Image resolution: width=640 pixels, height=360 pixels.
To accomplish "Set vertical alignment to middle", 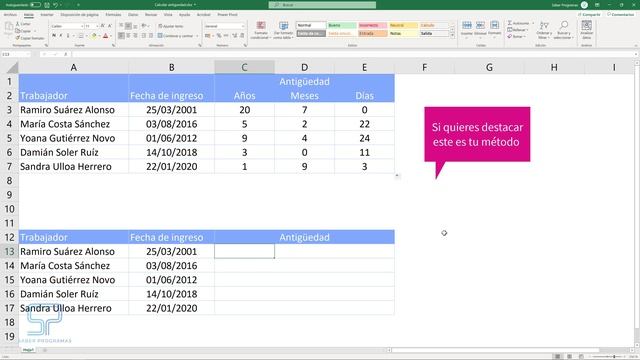I will pos(129,26).
